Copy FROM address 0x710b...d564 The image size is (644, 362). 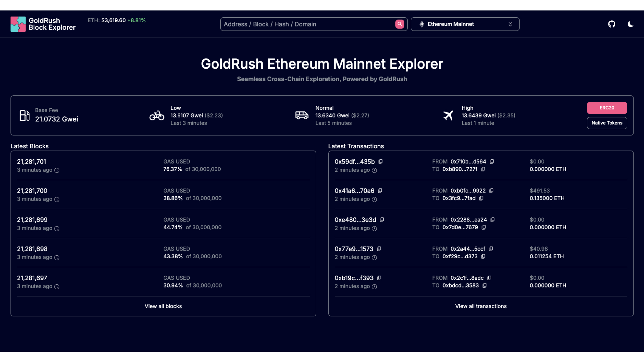(492, 161)
